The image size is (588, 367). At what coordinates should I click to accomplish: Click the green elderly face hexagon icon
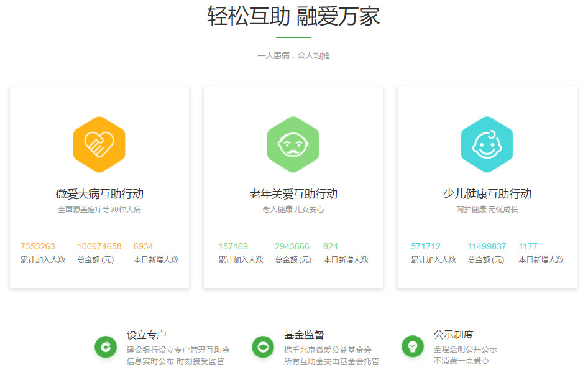coord(293,144)
